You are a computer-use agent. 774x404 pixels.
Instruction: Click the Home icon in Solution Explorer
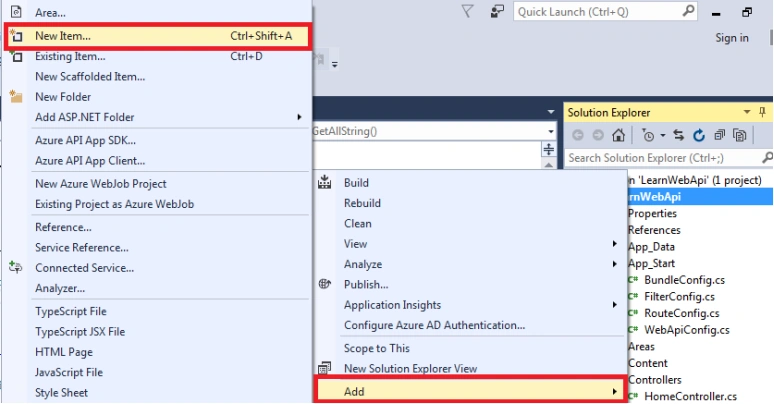[619, 135]
